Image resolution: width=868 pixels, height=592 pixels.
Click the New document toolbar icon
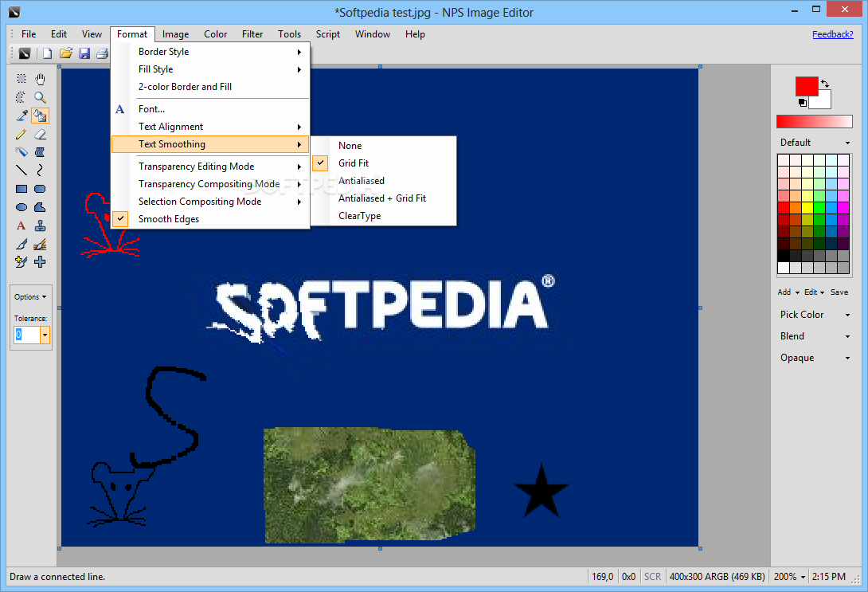(x=48, y=53)
